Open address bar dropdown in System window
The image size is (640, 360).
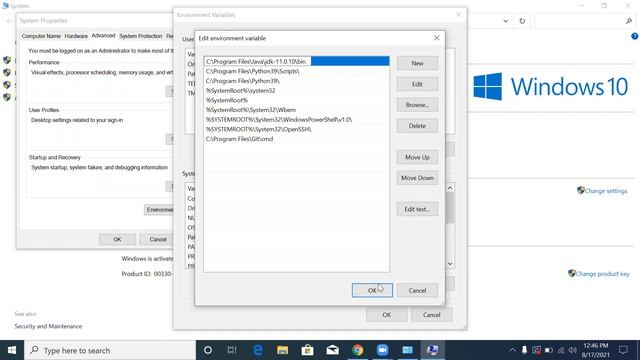[x=506, y=21]
